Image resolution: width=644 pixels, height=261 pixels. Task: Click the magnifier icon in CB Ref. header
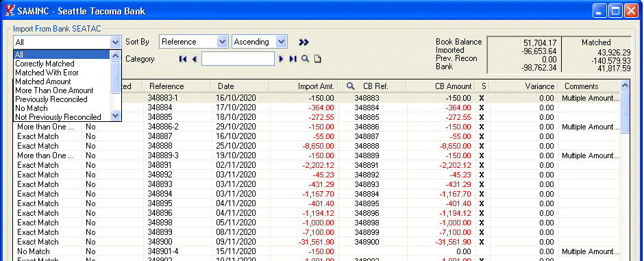[x=350, y=86]
